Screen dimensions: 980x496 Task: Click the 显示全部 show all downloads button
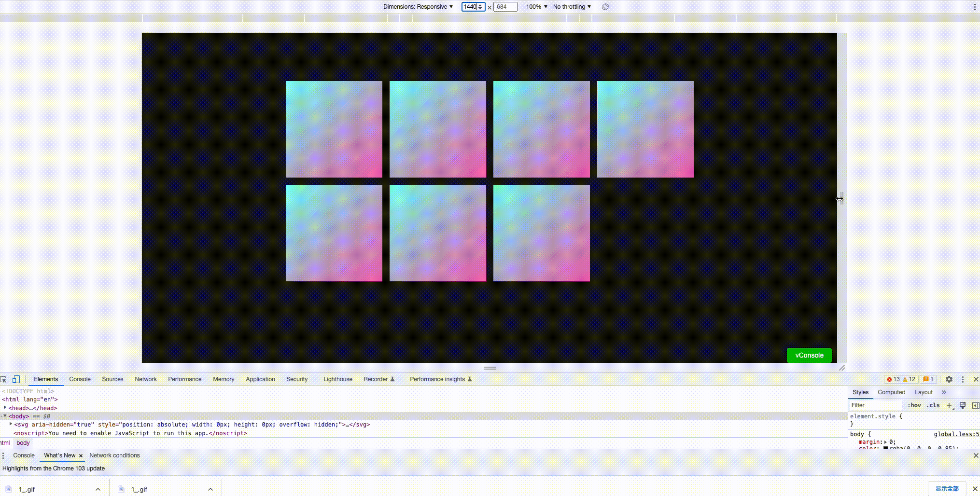coord(947,489)
